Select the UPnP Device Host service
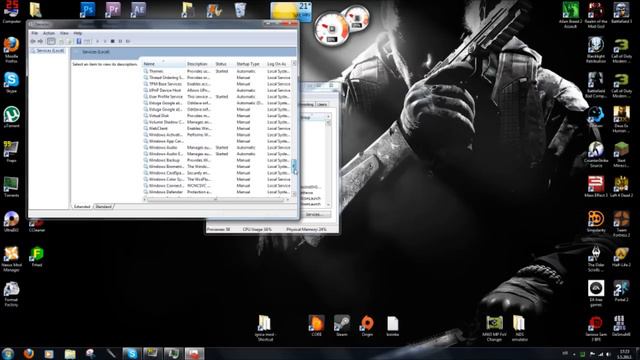The image size is (640, 360). [217, 90]
